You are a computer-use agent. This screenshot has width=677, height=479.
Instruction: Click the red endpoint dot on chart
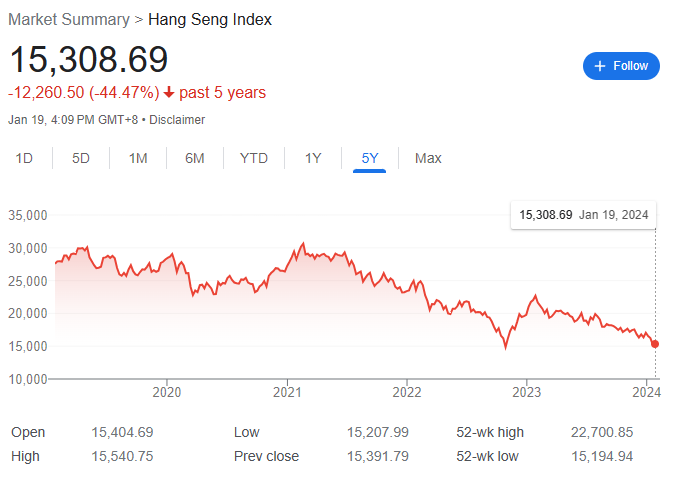point(655,344)
